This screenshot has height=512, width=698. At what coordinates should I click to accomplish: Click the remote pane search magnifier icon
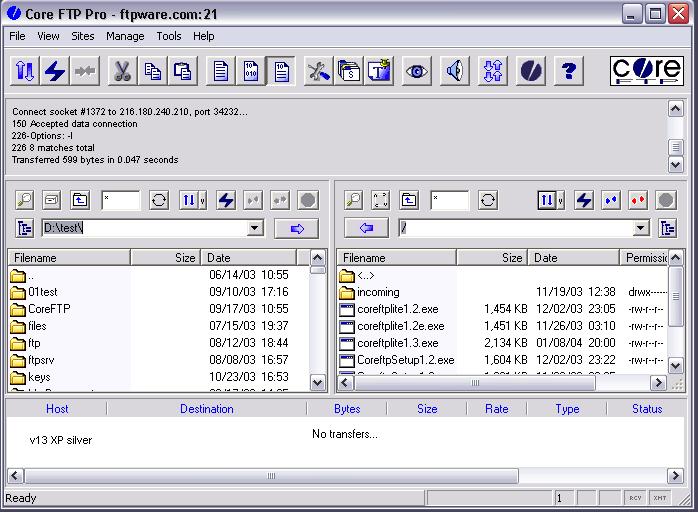(x=353, y=200)
